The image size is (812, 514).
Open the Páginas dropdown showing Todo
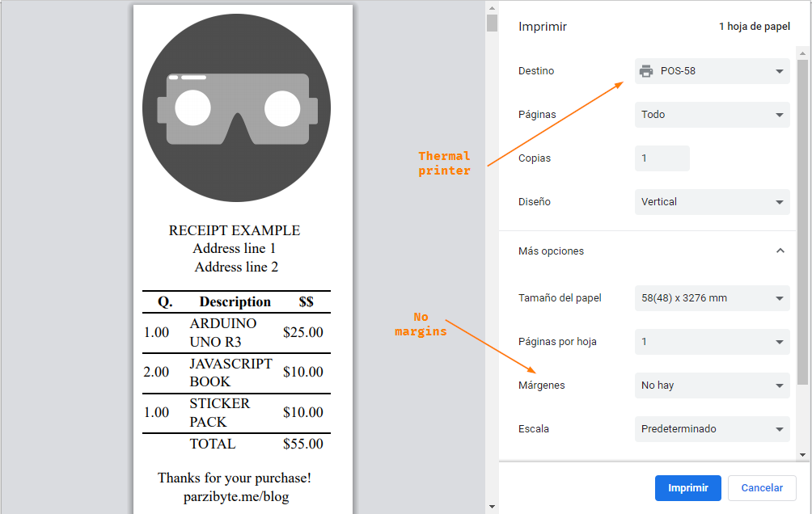pos(712,115)
